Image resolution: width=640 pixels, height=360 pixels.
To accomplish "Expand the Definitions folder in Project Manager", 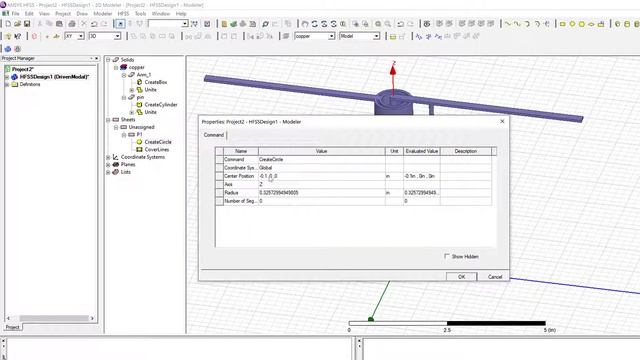I will coord(7,84).
